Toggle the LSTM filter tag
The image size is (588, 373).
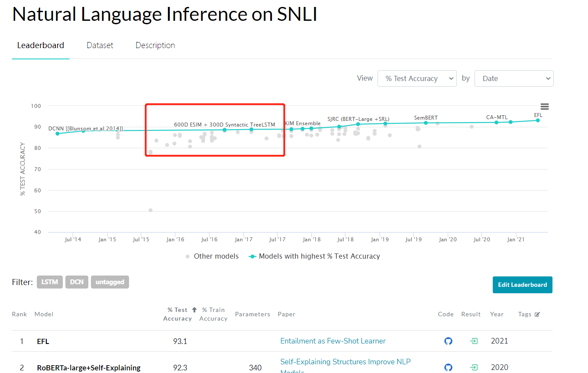coord(50,282)
